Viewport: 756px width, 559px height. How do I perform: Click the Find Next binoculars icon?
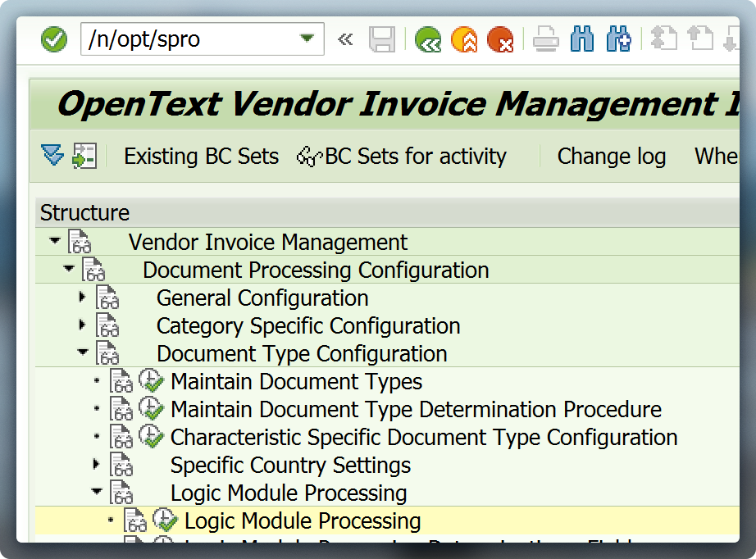tap(621, 39)
